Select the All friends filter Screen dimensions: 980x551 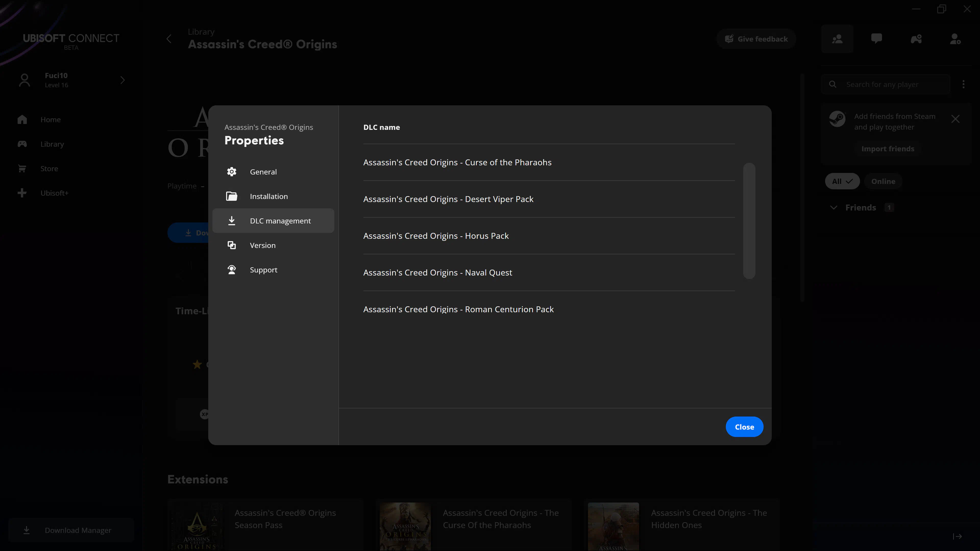tap(842, 181)
